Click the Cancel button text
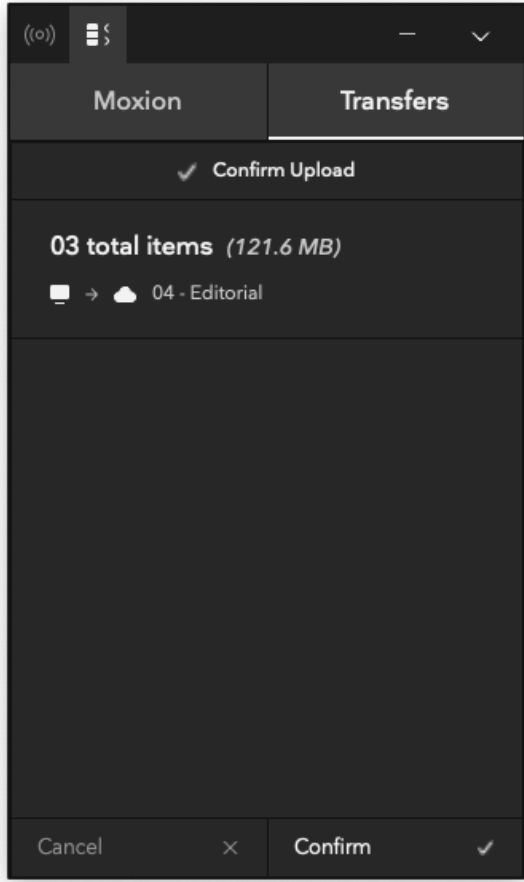524x882 pixels. [70, 847]
